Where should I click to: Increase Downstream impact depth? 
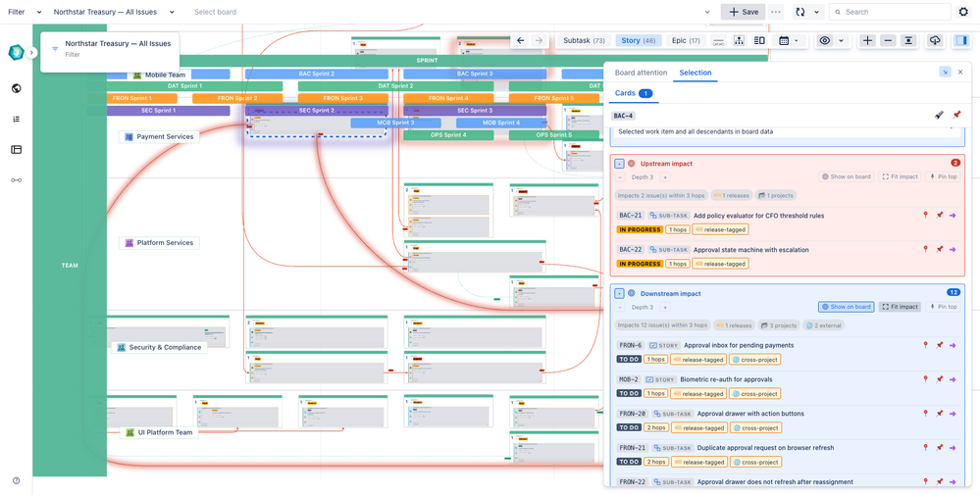click(666, 307)
